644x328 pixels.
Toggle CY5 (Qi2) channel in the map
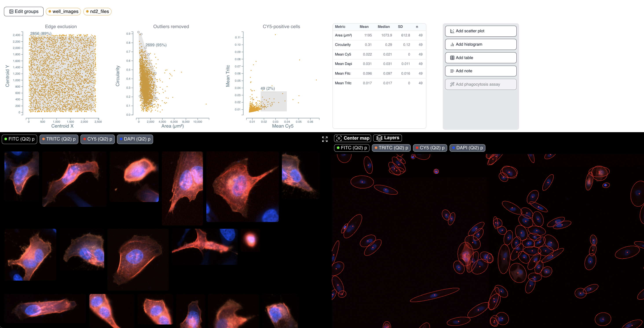[430, 148]
